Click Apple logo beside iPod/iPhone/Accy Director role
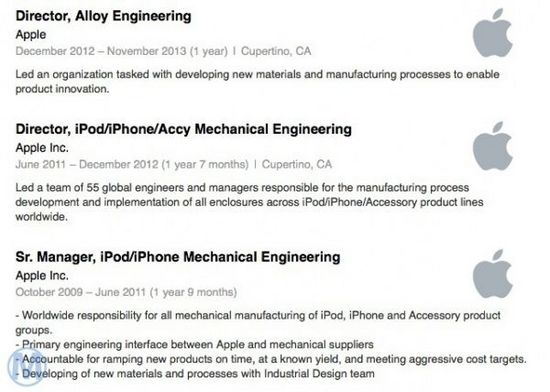 (492, 146)
